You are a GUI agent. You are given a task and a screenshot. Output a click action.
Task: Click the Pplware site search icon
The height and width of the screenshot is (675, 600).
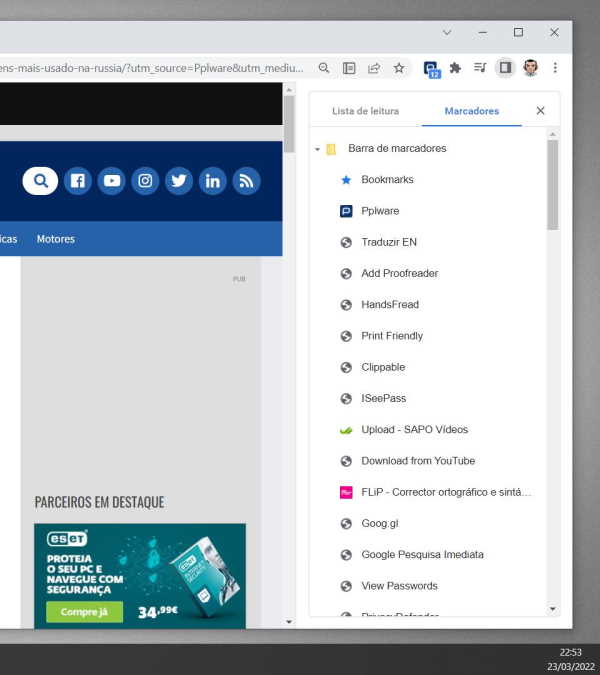click(x=40, y=181)
